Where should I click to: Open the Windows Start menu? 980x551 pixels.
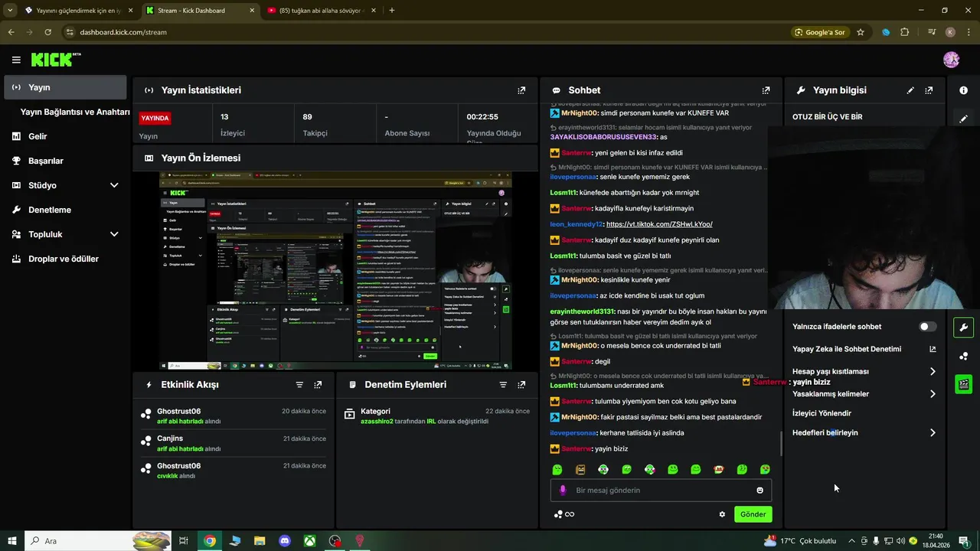tap(12, 541)
